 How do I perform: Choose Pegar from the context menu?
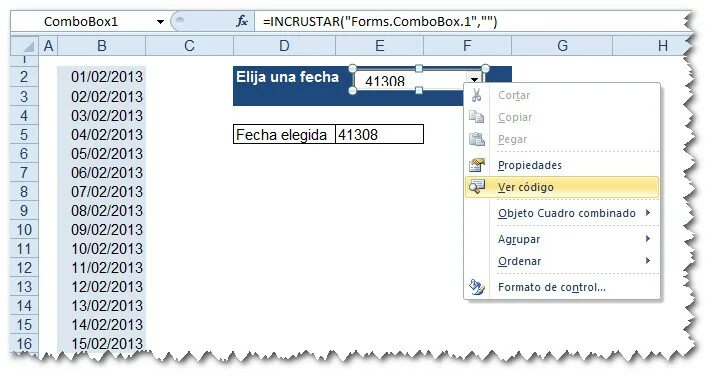(562, 139)
